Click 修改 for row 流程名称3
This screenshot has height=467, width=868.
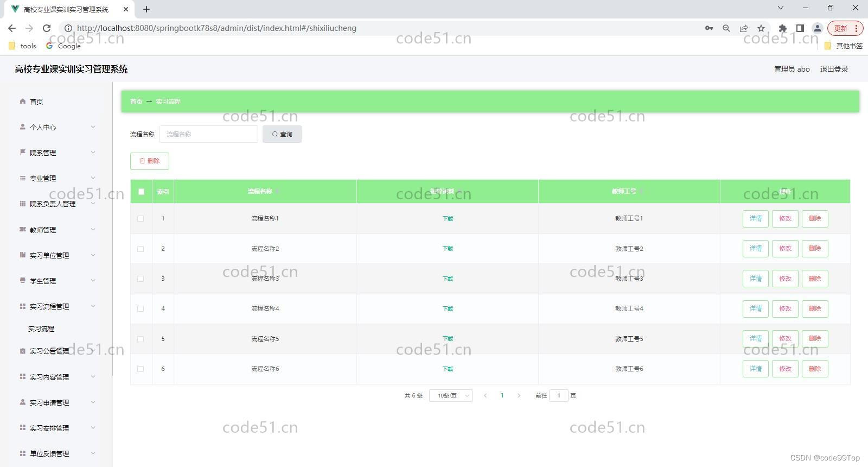coord(785,279)
